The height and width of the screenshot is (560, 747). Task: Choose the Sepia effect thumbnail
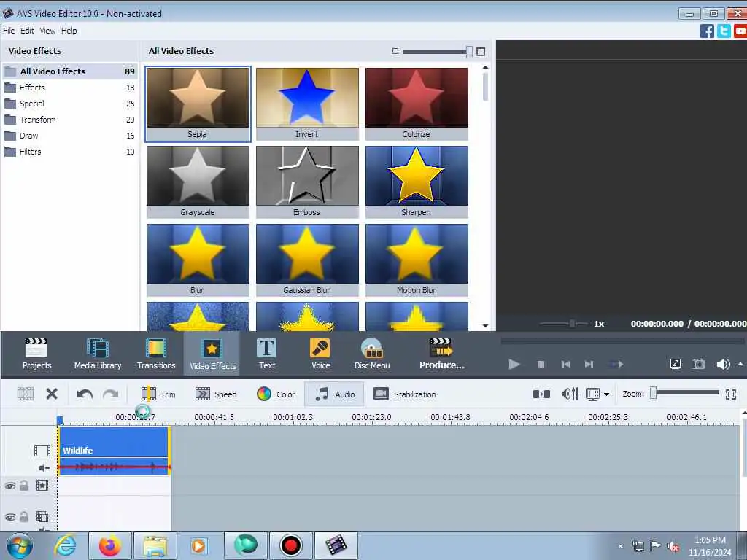coord(198,104)
